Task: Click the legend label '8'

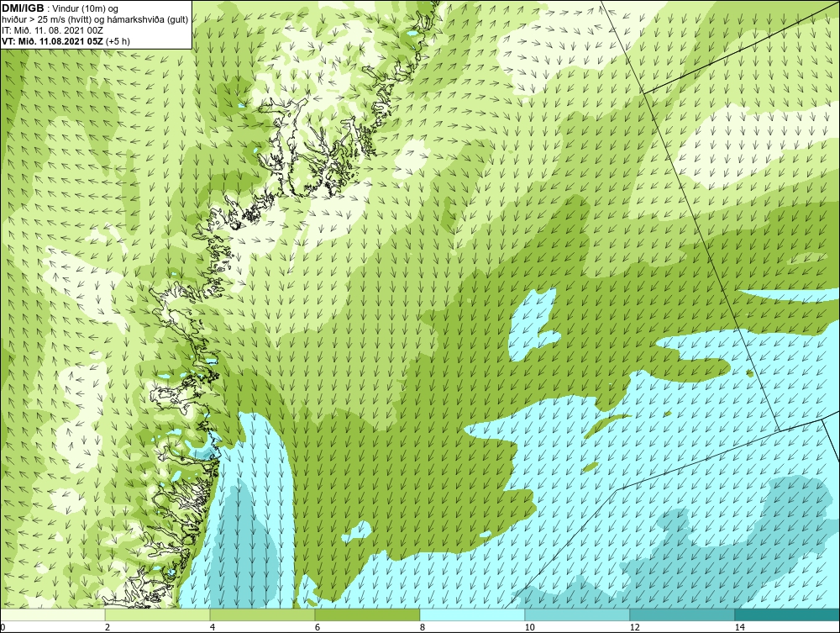Action: point(423,628)
